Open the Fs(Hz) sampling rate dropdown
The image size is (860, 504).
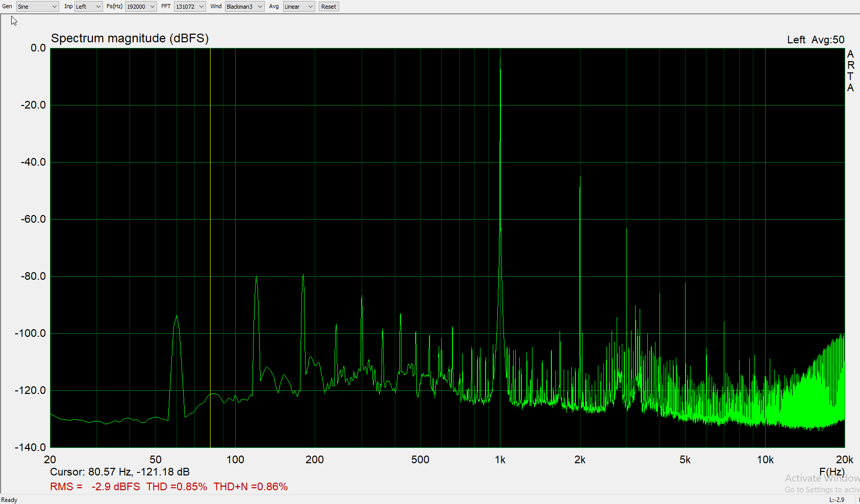[140, 7]
